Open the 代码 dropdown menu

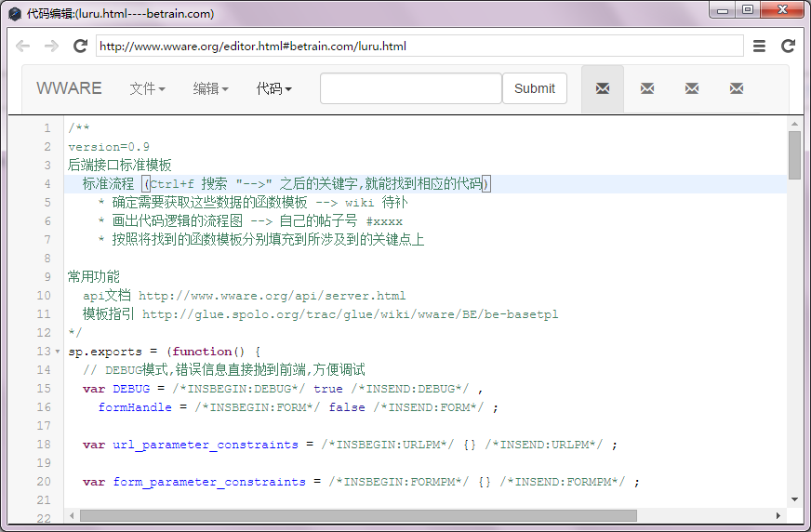(274, 88)
